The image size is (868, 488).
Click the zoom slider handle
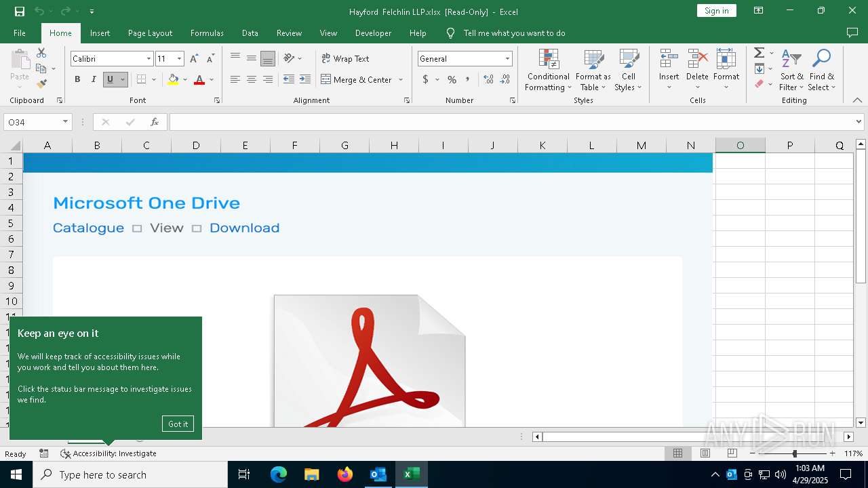(x=795, y=453)
